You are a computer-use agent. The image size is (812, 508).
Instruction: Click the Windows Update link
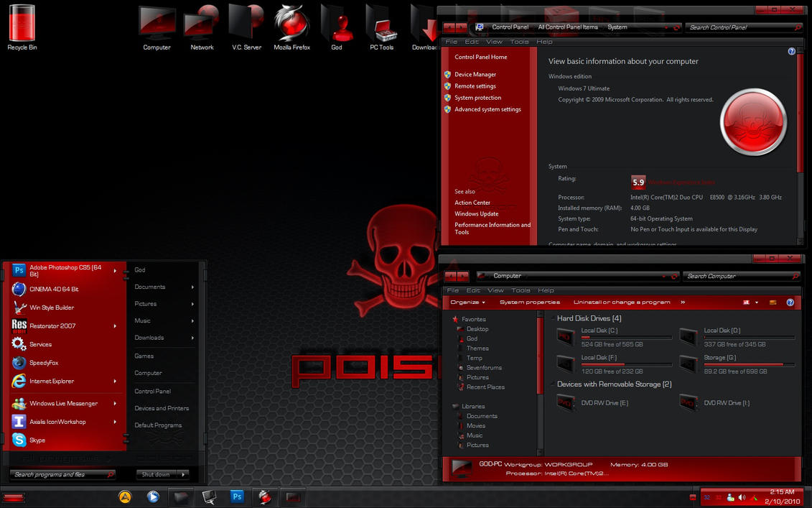(x=477, y=213)
